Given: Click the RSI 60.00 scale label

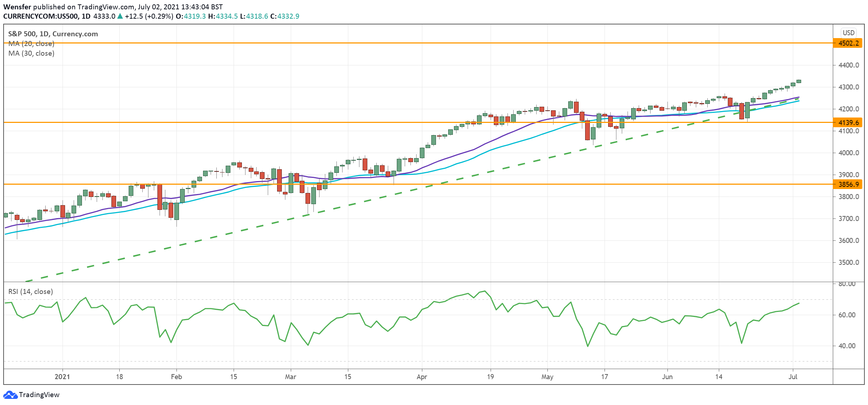Looking at the screenshot, I should (x=846, y=315).
